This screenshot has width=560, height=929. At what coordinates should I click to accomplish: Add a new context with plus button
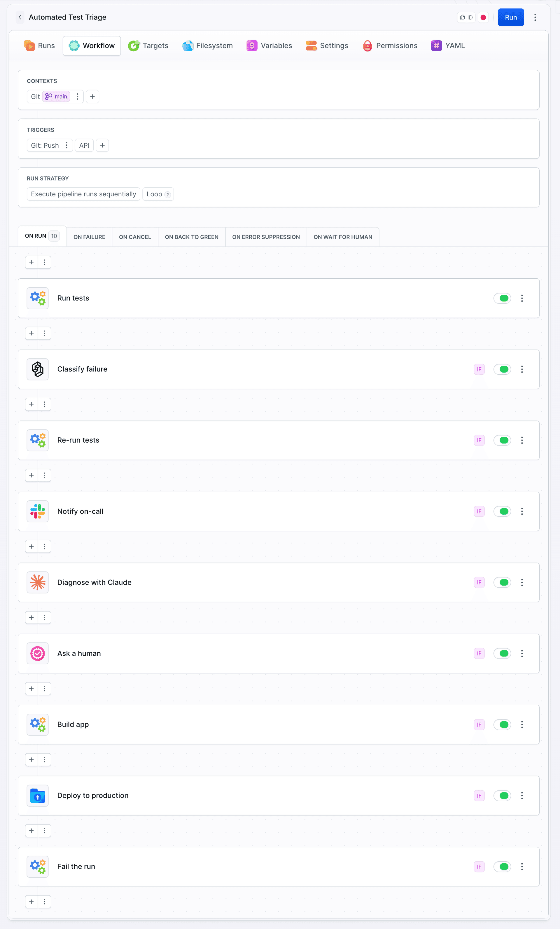coord(92,97)
